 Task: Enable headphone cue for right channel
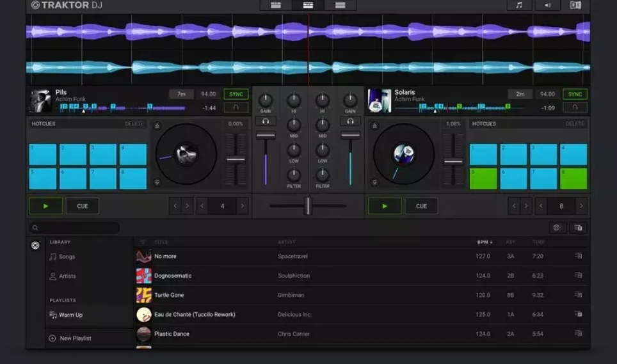(x=350, y=122)
